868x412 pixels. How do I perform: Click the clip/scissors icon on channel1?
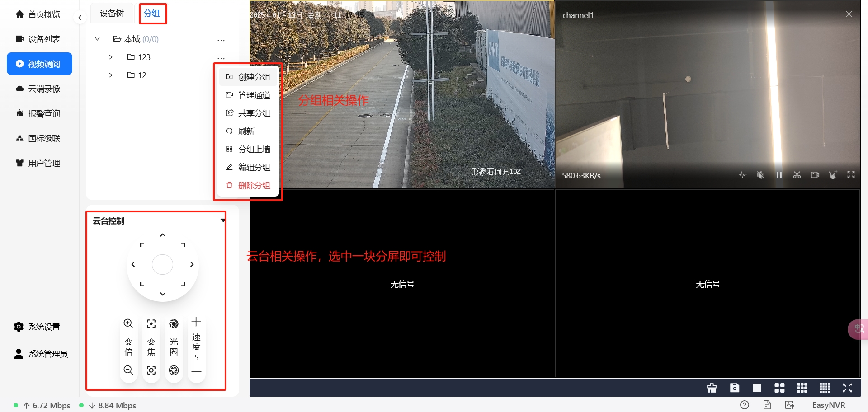click(797, 175)
